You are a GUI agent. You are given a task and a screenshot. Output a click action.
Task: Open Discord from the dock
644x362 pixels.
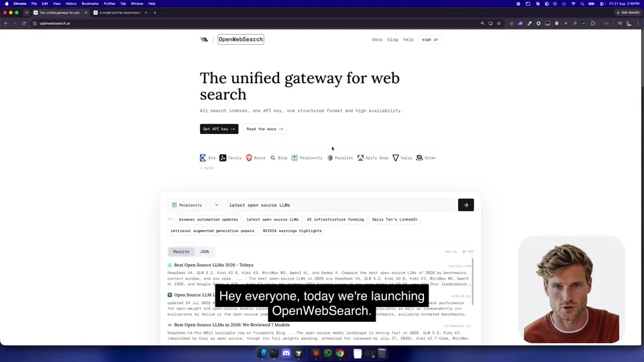pos(286,353)
